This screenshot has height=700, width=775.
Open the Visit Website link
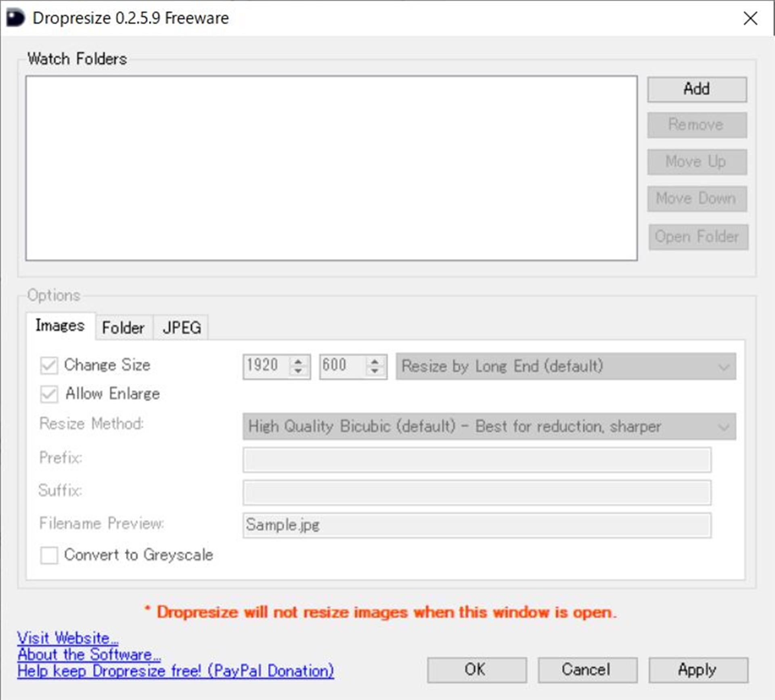67,638
